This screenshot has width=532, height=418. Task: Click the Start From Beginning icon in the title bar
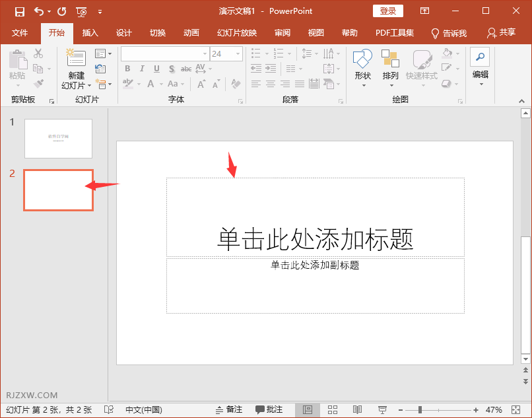[81, 11]
